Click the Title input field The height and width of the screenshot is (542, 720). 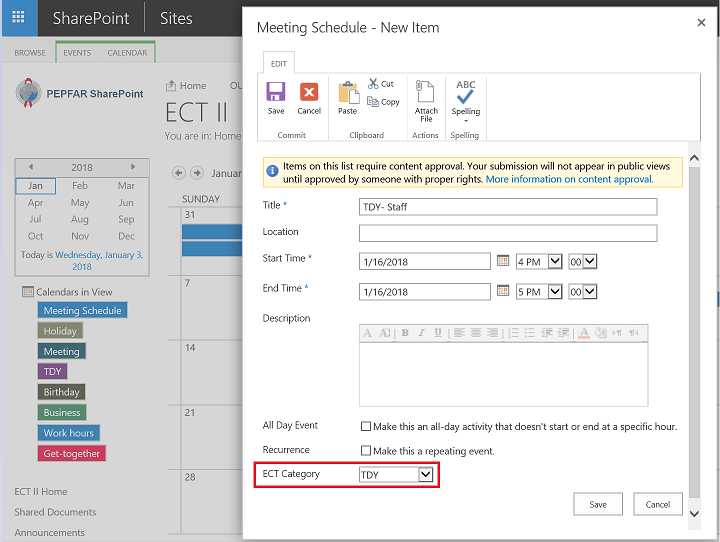508,207
